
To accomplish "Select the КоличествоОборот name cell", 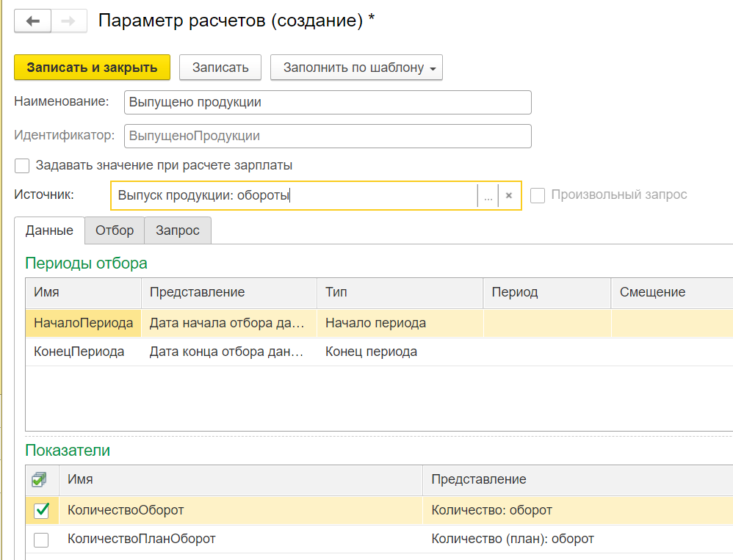I will (x=241, y=511).
